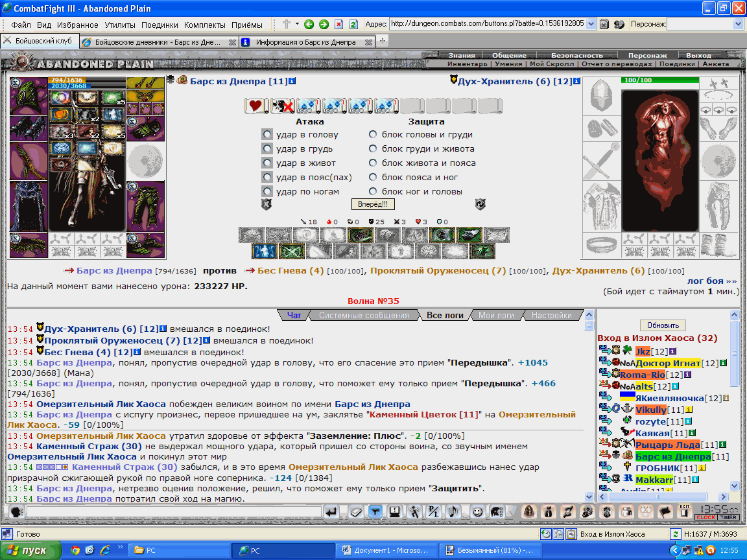Open the Комплекты menu
Image resolution: width=747 pixels, height=560 pixels.
(205, 25)
